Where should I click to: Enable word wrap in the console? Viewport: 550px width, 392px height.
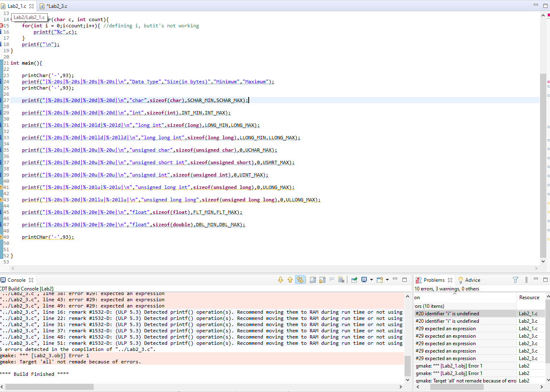[x=332, y=279]
